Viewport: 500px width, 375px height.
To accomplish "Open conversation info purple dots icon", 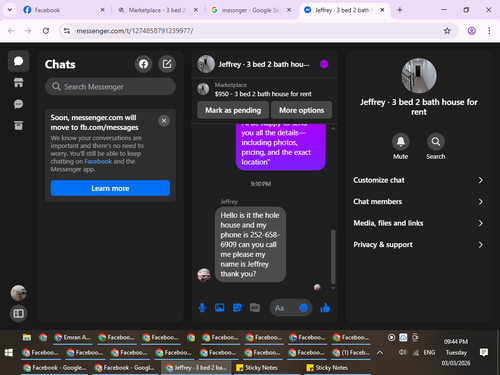I will coord(324,64).
